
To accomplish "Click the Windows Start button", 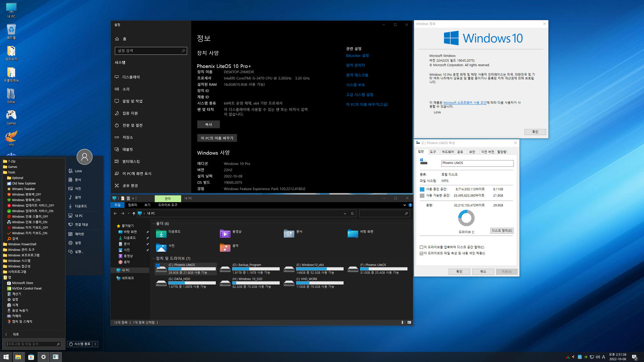I will click(x=6, y=357).
